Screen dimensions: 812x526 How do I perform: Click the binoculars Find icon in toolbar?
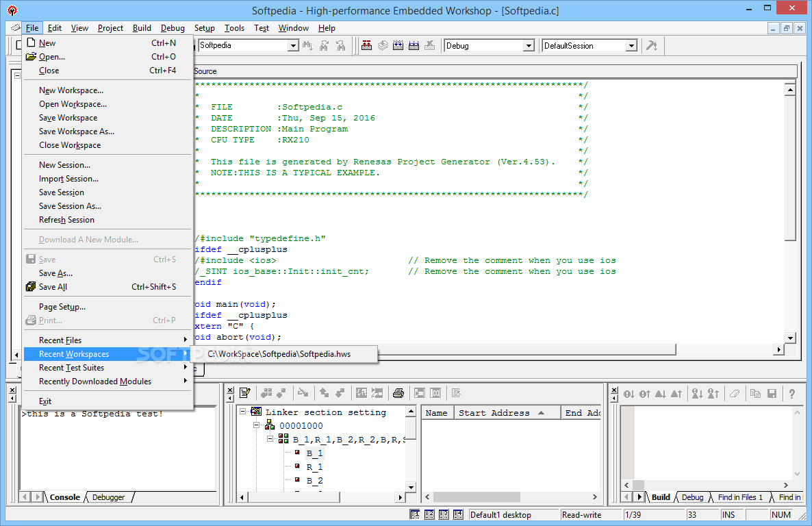tap(307, 46)
